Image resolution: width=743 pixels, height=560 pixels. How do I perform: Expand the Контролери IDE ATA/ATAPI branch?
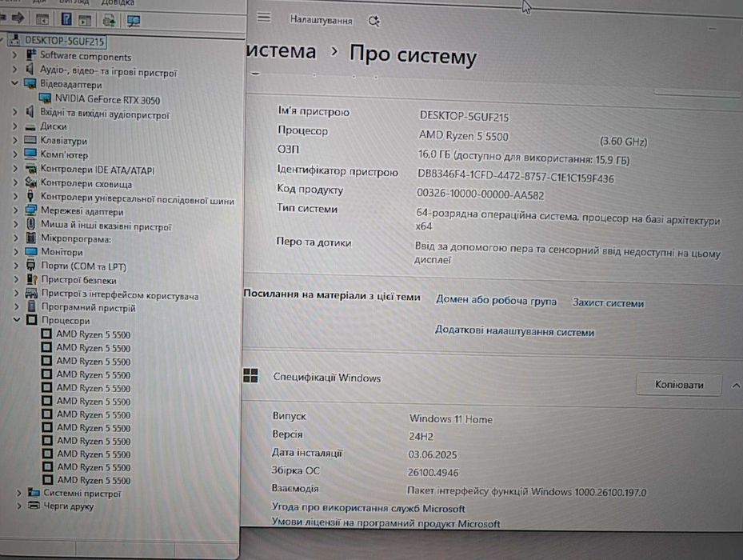[x=14, y=168]
